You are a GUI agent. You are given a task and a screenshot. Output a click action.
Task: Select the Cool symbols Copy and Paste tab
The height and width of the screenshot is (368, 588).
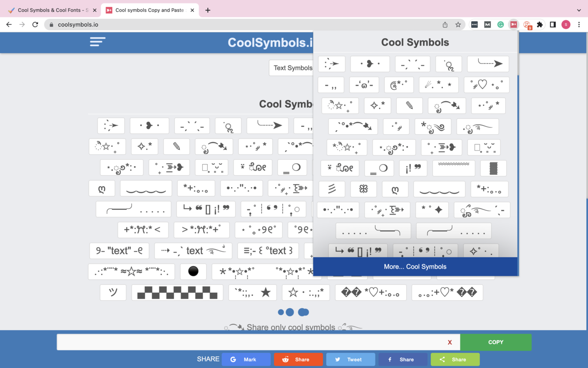pyautogui.click(x=149, y=10)
